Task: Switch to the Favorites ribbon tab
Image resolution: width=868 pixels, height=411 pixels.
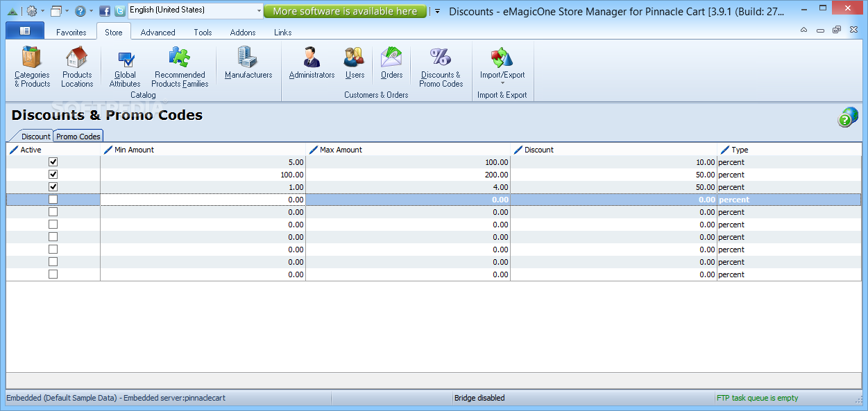Action: 71,32
